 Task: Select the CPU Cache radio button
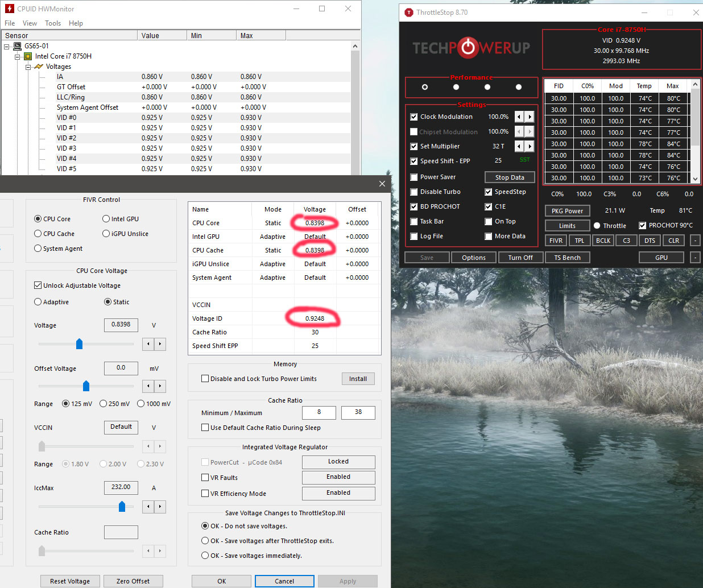tap(38, 234)
